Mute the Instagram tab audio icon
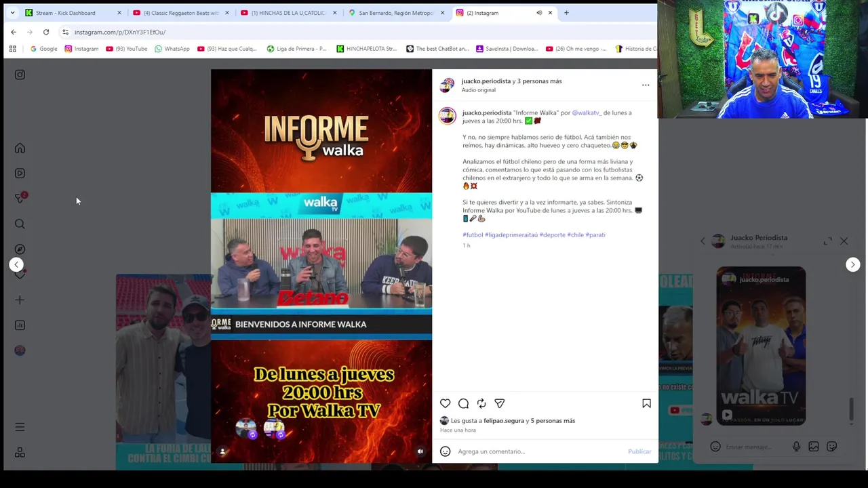868x488 pixels. [539, 13]
